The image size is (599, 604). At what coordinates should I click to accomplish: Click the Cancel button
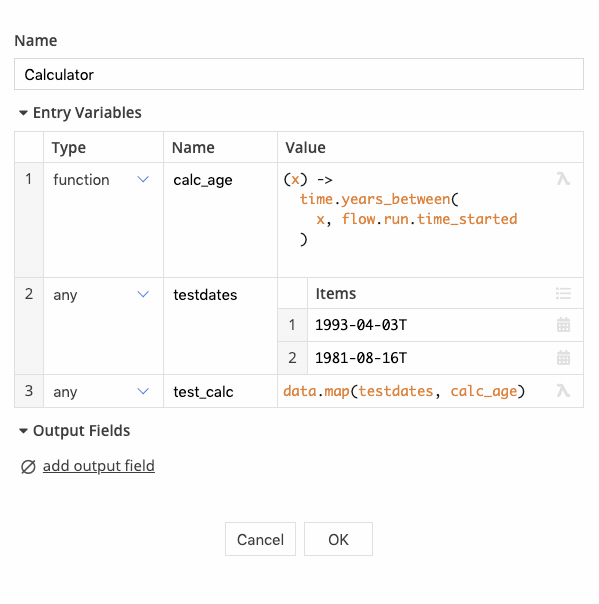(x=260, y=539)
